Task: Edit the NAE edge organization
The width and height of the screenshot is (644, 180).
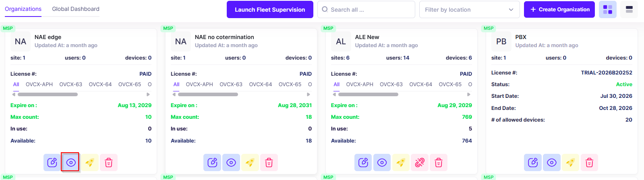Action: pyautogui.click(x=52, y=163)
